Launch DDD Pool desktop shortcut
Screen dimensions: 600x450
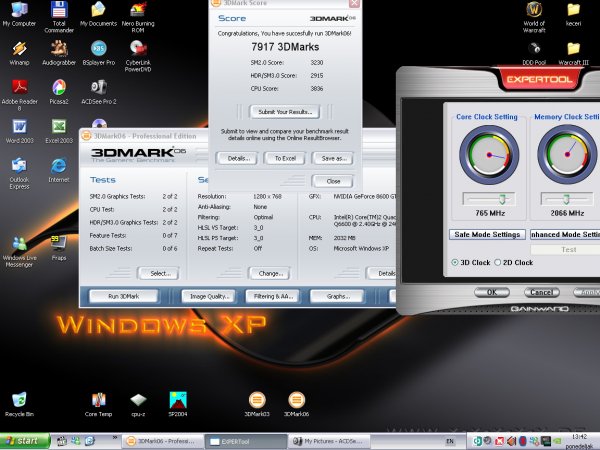pyautogui.click(x=534, y=54)
